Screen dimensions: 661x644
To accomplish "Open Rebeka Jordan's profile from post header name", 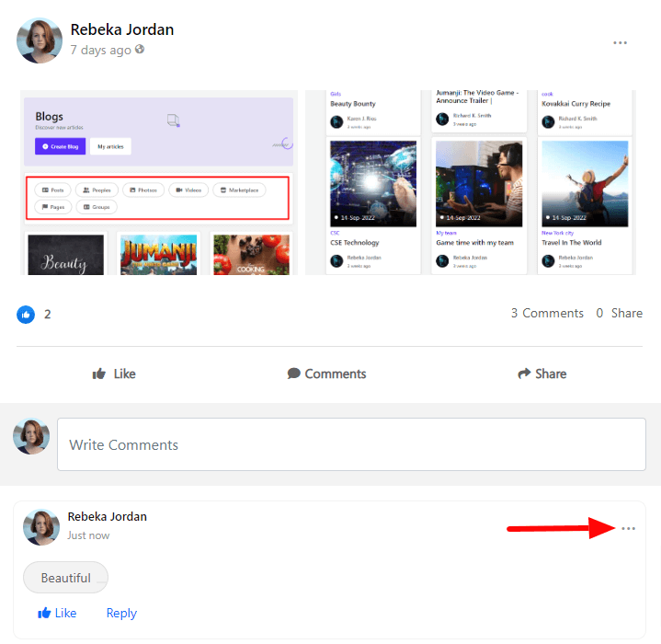I will point(122,29).
